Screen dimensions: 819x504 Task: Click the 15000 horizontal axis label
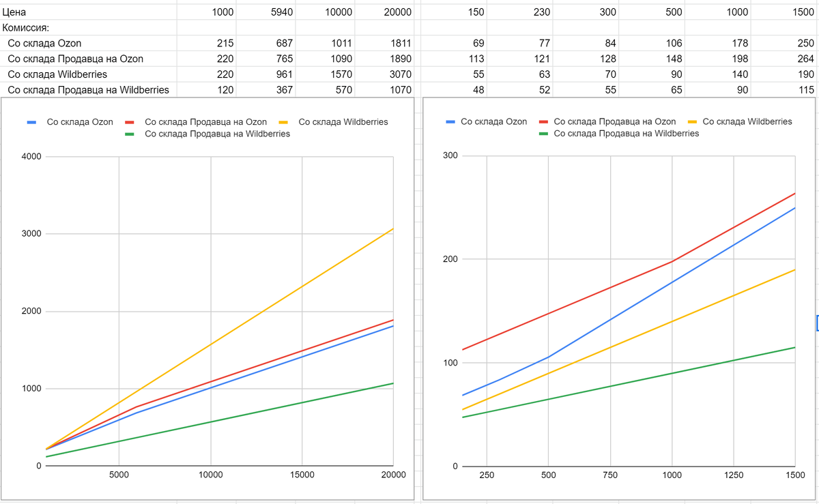click(302, 475)
